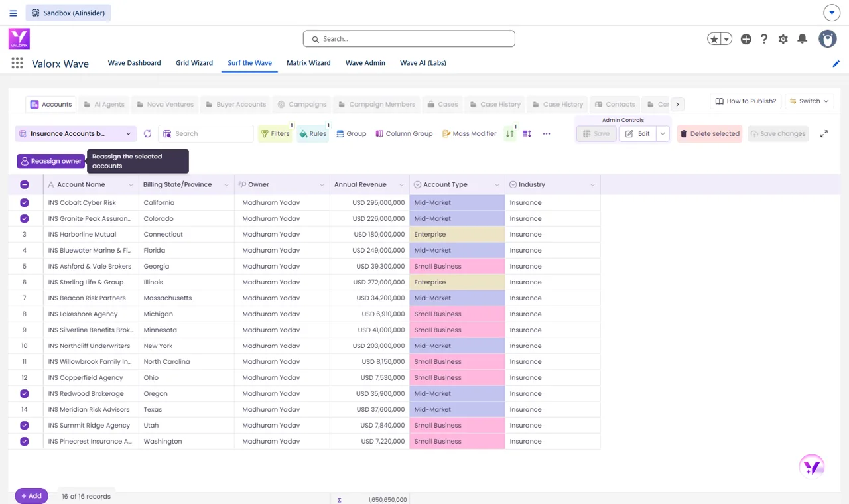The image size is (849, 504).
Task: Deselect the INS Pinecrest Insurance row
Action: [25, 441]
